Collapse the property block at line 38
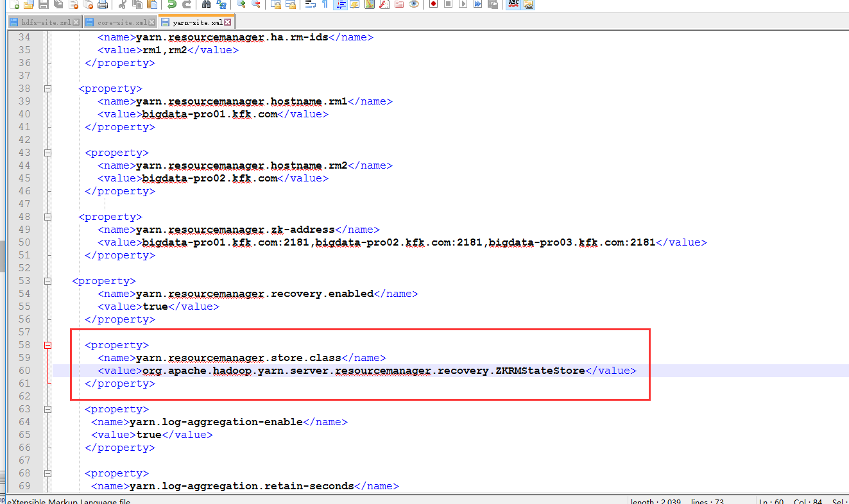The height and width of the screenshot is (504, 849). [x=47, y=88]
